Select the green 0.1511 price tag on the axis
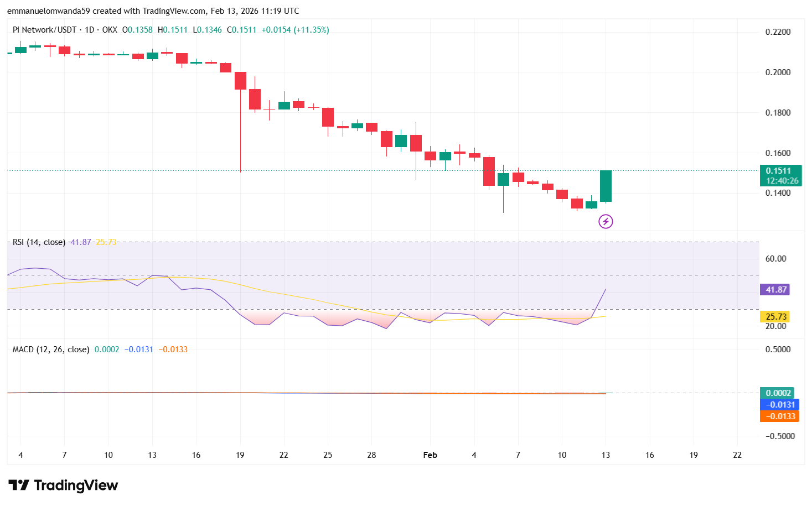 (x=778, y=171)
